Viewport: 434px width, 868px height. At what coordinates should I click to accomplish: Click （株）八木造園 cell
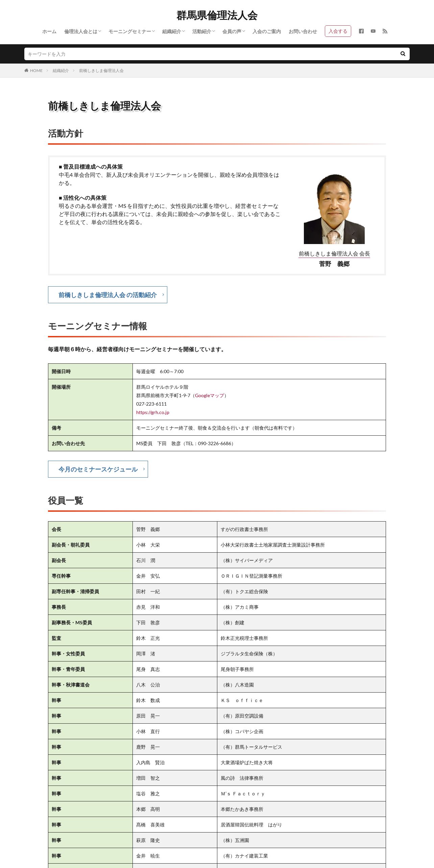click(302, 685)
